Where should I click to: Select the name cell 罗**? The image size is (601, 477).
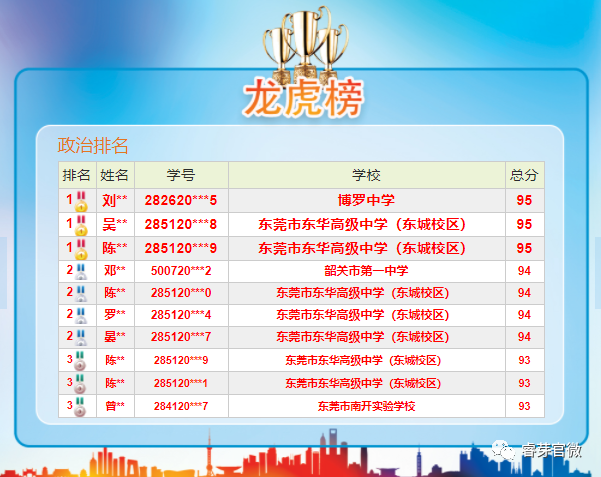point(115,315)
